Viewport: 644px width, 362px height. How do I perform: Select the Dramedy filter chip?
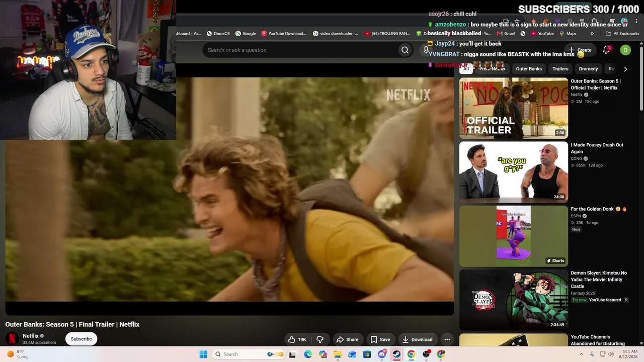tap(588, 69)
